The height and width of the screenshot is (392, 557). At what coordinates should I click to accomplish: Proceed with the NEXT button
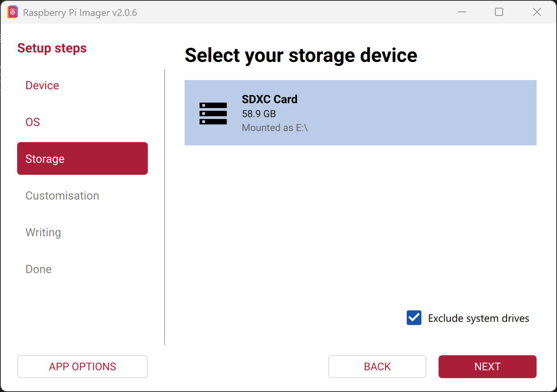tap(487, 366)
